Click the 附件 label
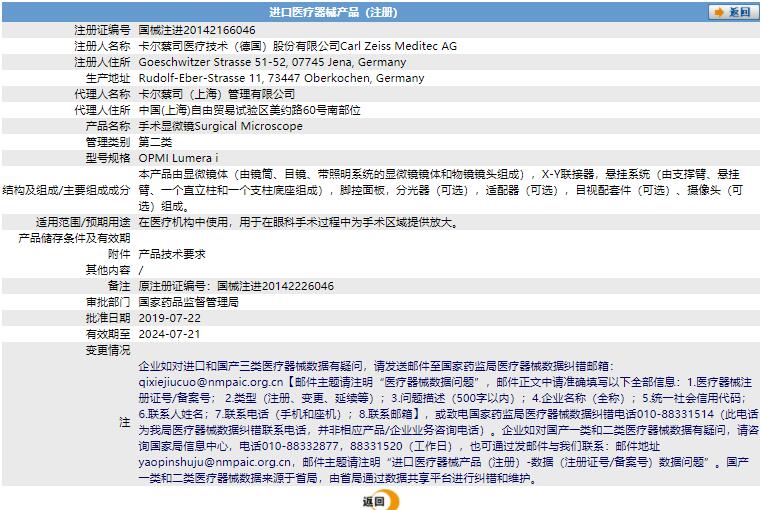This screenshot has height=510, width=762. pyautogui.click(x=119, y=254)
